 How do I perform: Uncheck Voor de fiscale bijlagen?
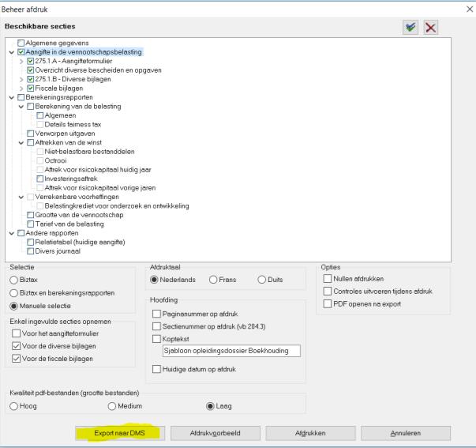click(17, 358)
